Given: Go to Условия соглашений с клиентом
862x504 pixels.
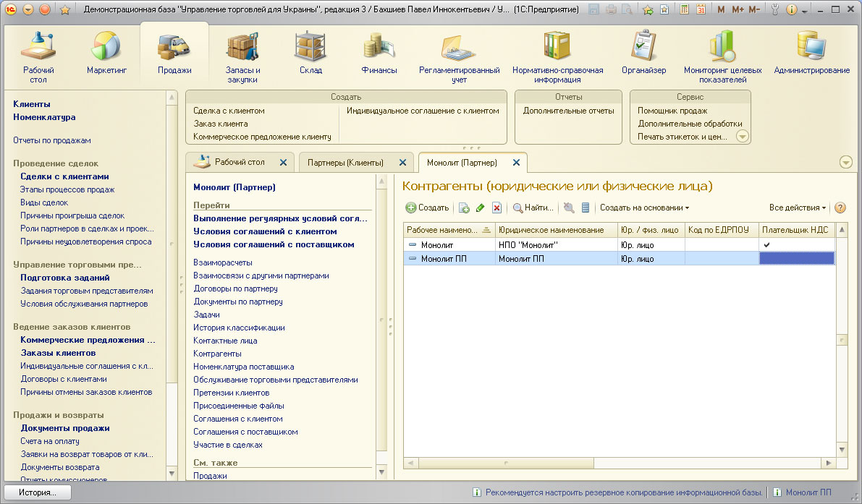Looking at the screenshot, I should tap(265, 231).
